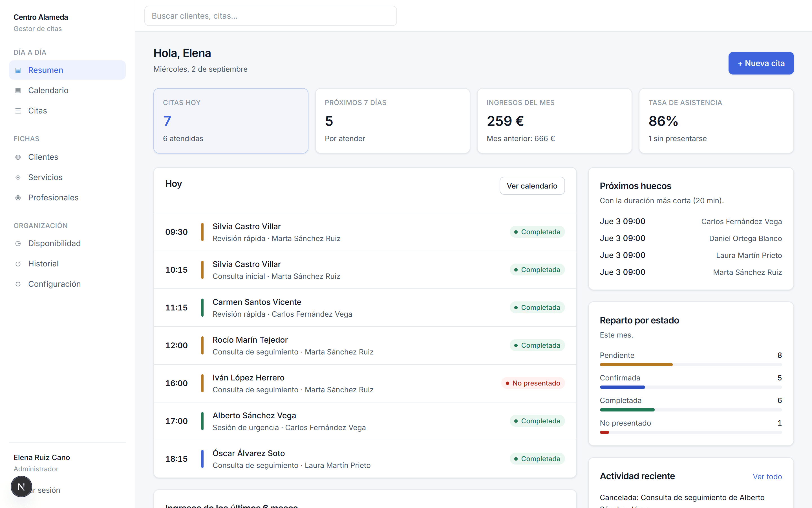Open the 11:15 Carmen Santos Vicente appointment
The height and width of the screenshot is (508, 812).
[365, 308]
